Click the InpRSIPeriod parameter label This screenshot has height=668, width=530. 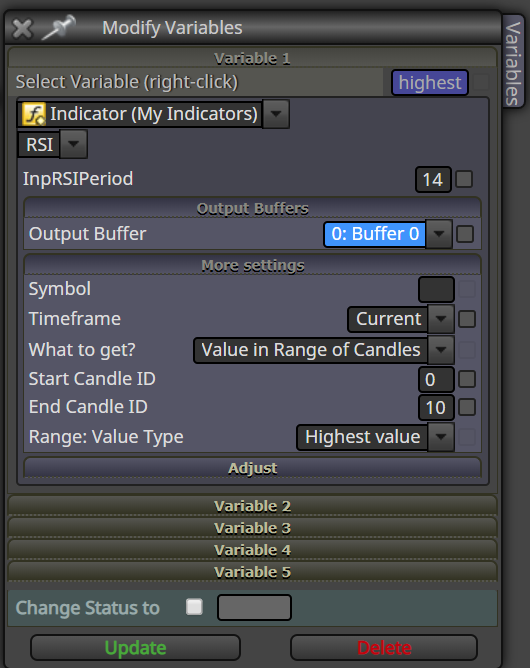[x=78, y=179]
